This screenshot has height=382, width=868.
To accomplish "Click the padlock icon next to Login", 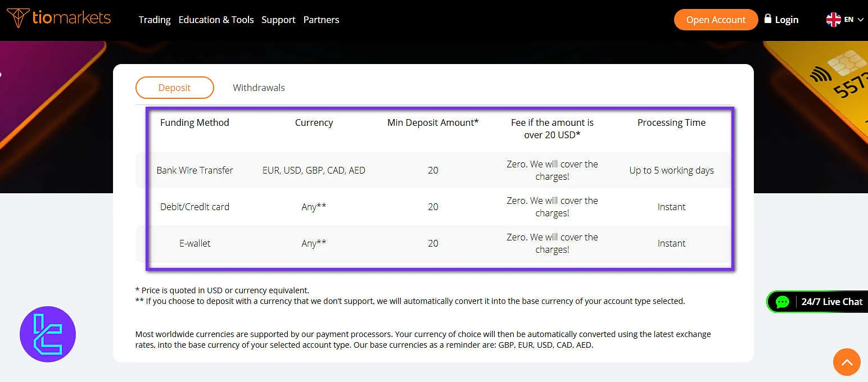I will point(767,19).
